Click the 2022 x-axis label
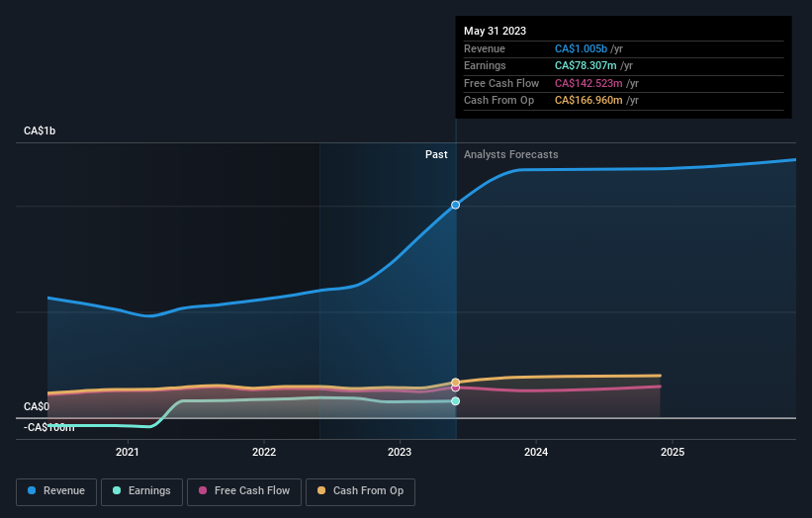Screen dimensions: 812x518 point(264,452)
